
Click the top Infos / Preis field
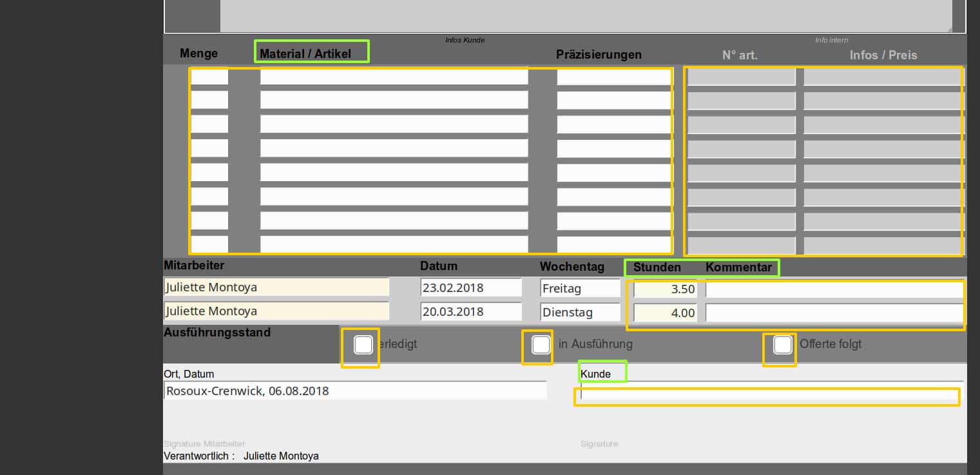tap(883, 77)
